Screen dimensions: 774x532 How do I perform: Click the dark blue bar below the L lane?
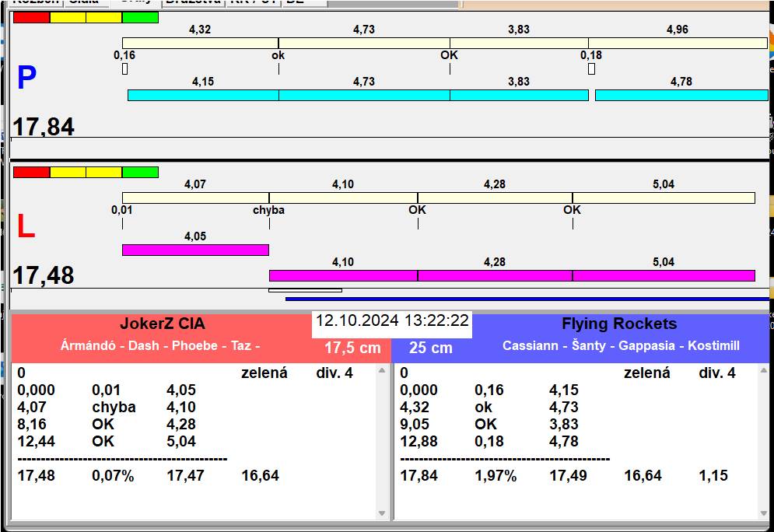(527, 299)
